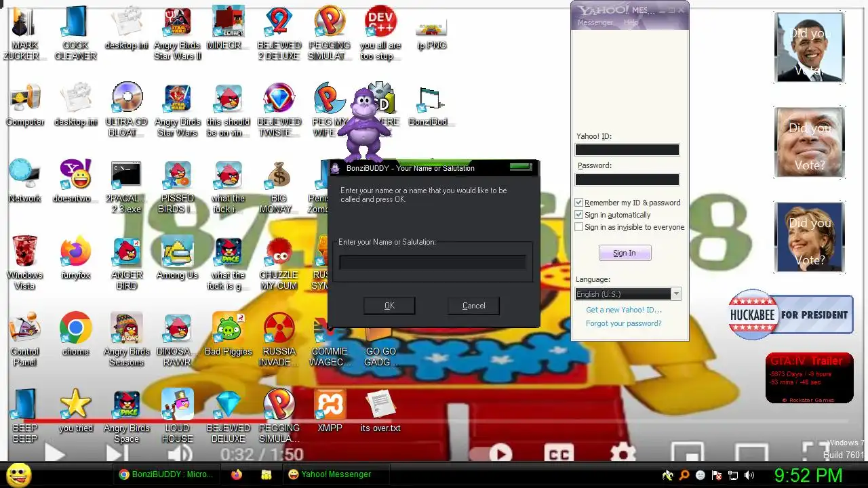Screen dimensions: 868x488
Task: Open the ANGER BIRD shortcut
Action: pyautogui.click(x=127, y=262)
